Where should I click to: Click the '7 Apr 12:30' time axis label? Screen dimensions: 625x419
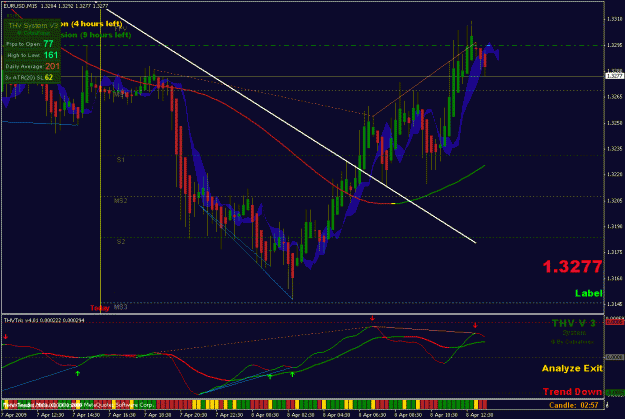click(x=50, y=415)
